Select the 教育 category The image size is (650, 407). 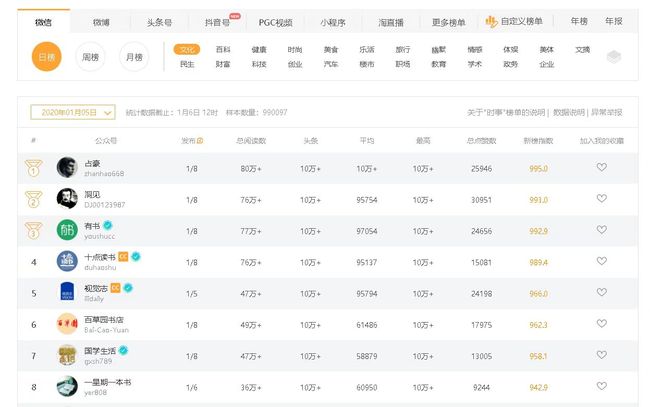pos(439,64)
